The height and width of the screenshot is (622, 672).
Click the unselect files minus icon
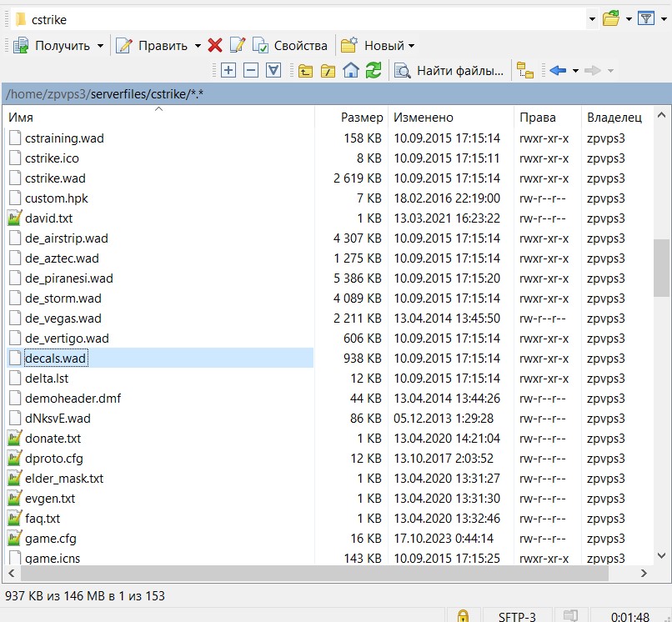(x=251, y=70)
